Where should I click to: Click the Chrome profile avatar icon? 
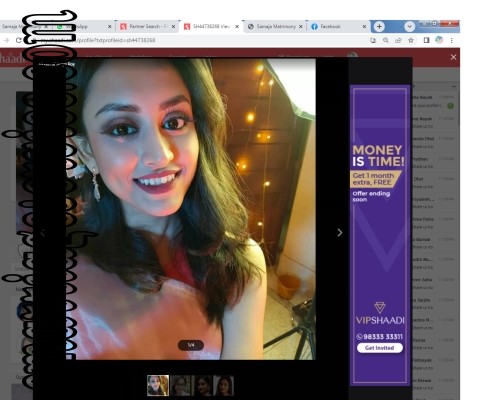point(439,40)
